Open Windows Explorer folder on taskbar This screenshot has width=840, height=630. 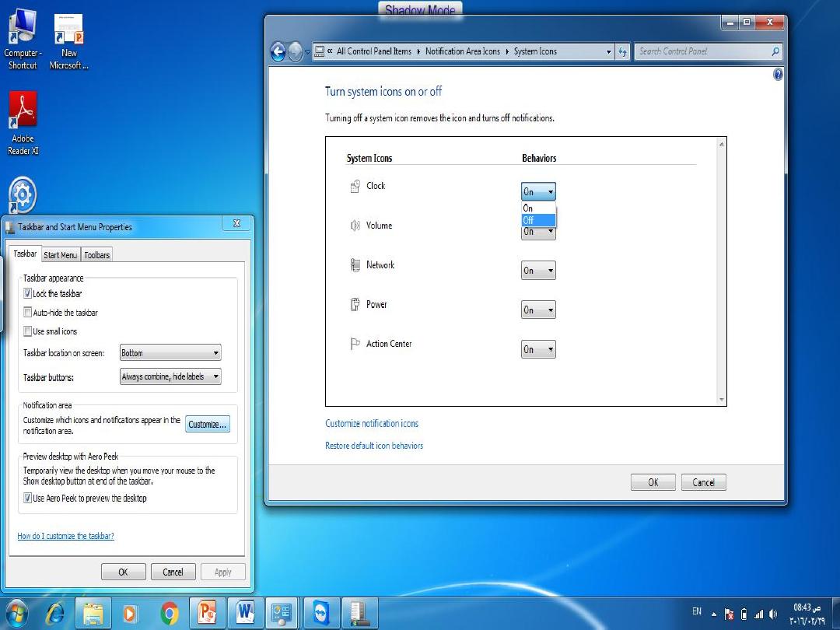click(93, 614)
